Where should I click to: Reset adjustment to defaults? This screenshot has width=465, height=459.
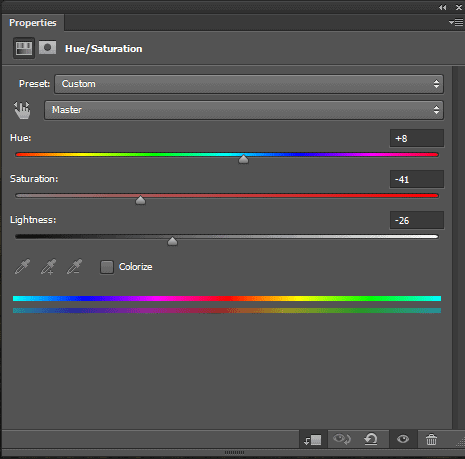click(371, 439)
